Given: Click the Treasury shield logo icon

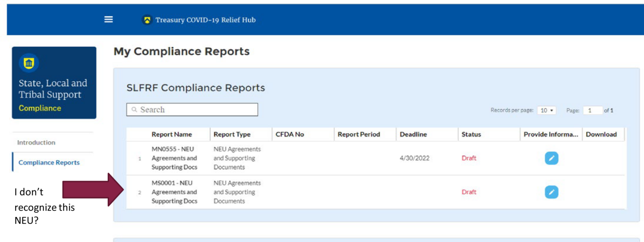Looking at the screenshot, I should click(147, 20).
